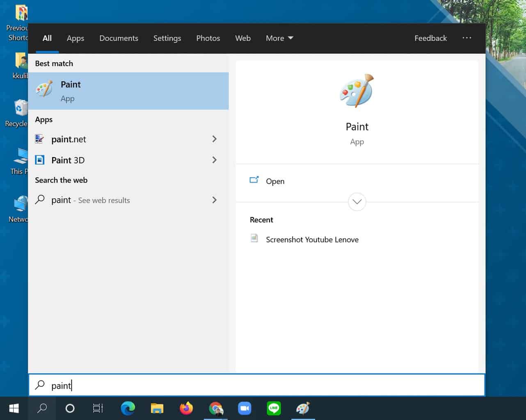Image resolution: width=526 pixels, height=420 pixels.
Task: Click magnifier icon beside paint web result
Action: click(x=40, y=200)
